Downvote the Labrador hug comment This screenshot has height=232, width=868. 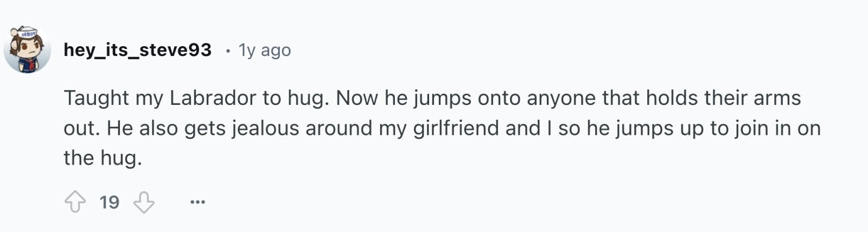pos(144,202)
